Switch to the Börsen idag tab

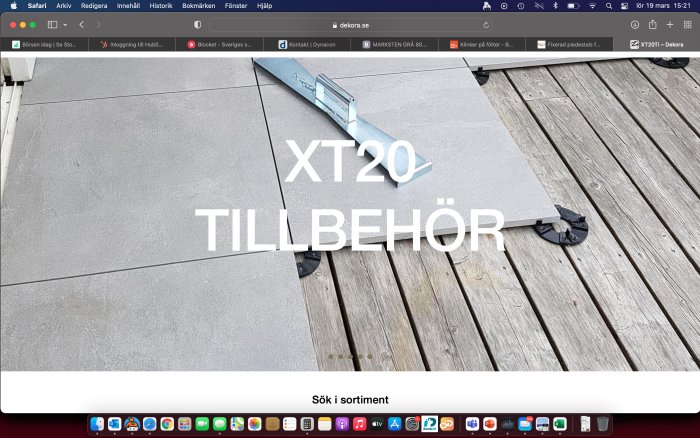click(x=44, y=44)
